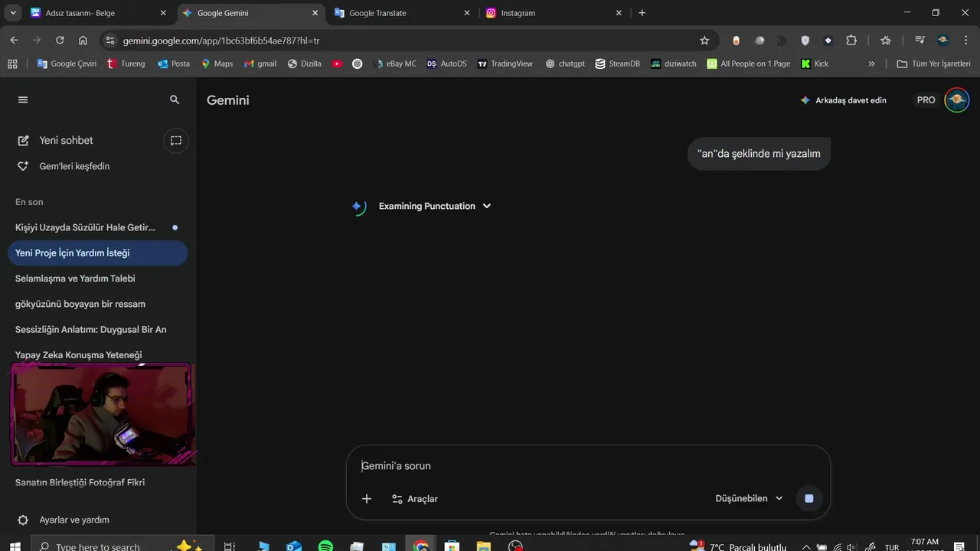Open chat "Sanatın Birleştiği Fotoğraf Fikri"

[97, 482]
